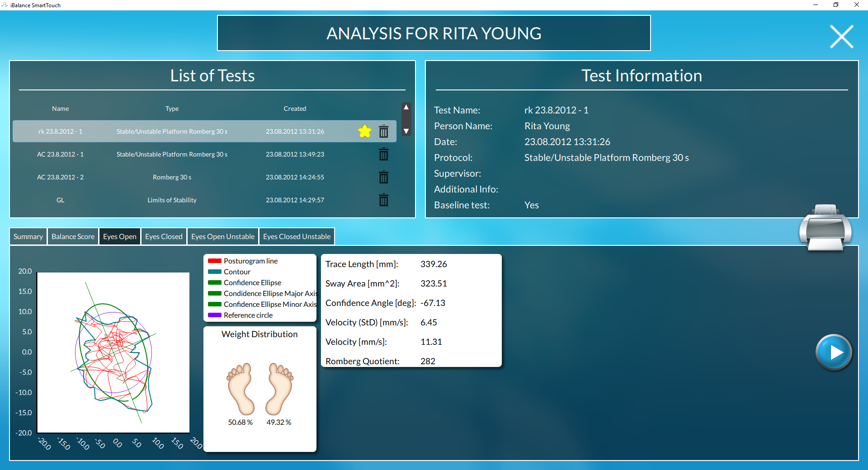Print the analysis report
868x470 pixels.
pos(825,227)
